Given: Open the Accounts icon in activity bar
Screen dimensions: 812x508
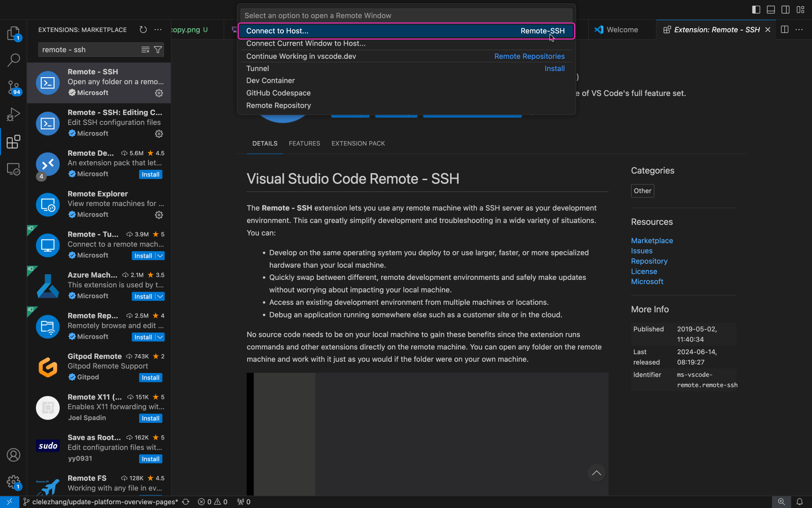Looking at the screenshot, I should tap(13, 455).
